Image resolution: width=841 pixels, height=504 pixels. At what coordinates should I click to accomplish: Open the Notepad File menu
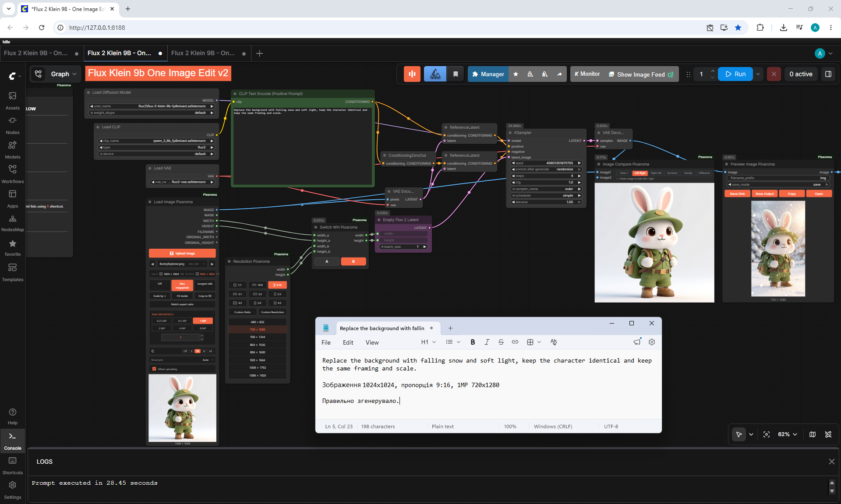pos(326,342)
